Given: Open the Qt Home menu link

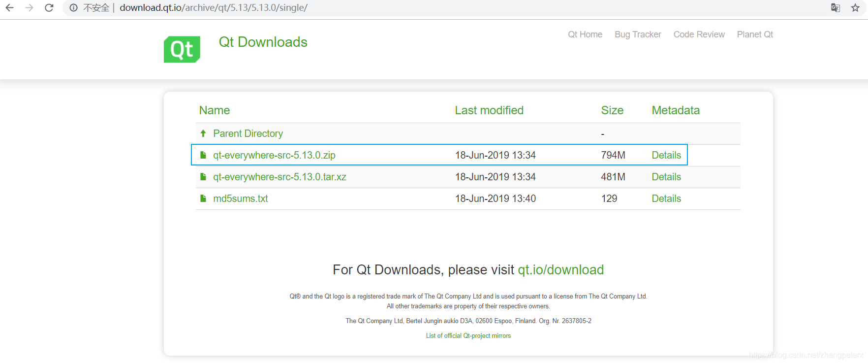Looking at the screenshot, I should [585, 34].
